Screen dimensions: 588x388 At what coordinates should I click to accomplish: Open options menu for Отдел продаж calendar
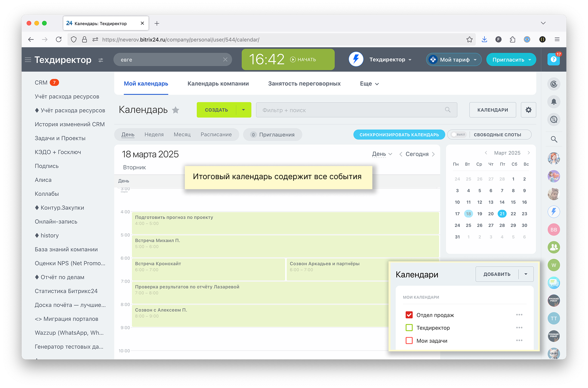pos(519,315)
